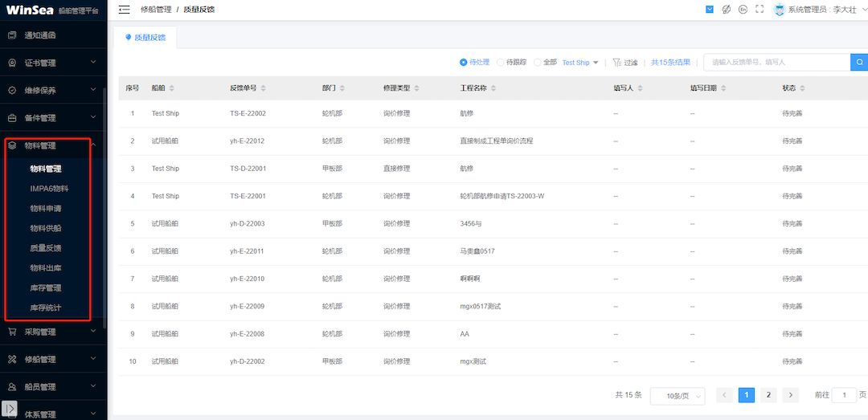This screenshot has width=868, height=420.
Task: Sort by 状态 column arrows
Action: (802, 88)
